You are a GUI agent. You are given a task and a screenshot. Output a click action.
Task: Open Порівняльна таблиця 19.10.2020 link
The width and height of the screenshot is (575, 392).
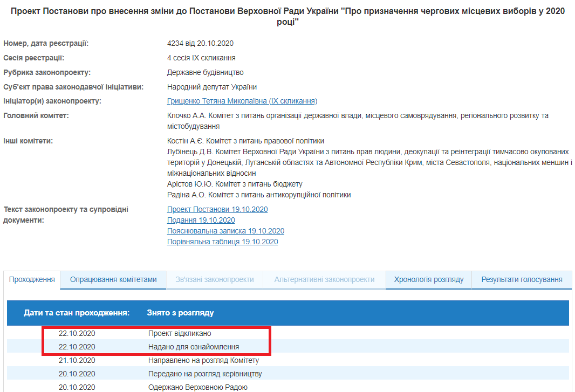click(222, 242)
